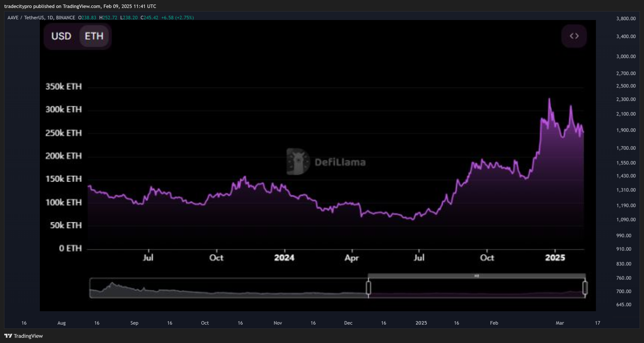Click the 645.00 price scale label

[624, 305]
